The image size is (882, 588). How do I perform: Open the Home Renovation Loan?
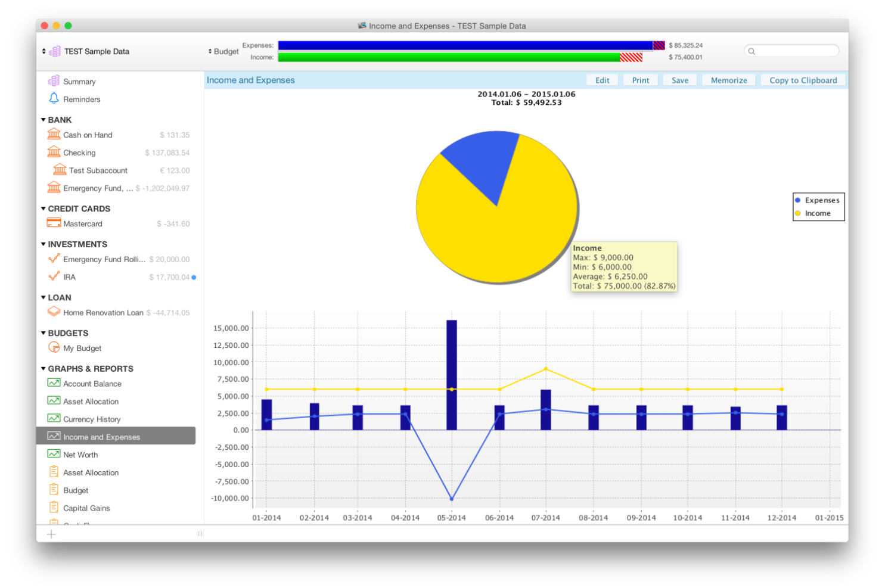click(x=103, y=312)
